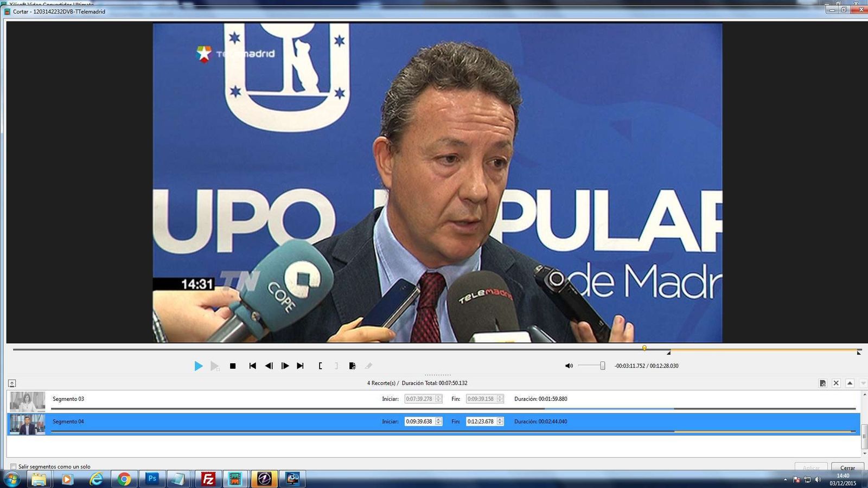Select the Segmento 03 row

tap(434, 401)
